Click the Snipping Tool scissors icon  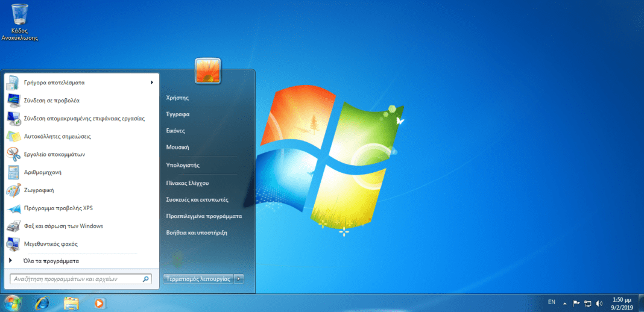(13, 154)
